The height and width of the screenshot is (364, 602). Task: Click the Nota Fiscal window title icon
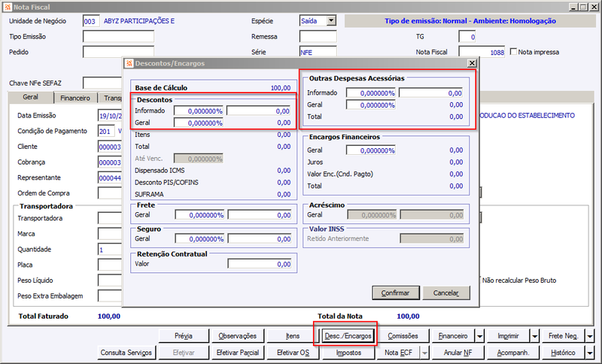pyautogui.click(x=8, y=7)
